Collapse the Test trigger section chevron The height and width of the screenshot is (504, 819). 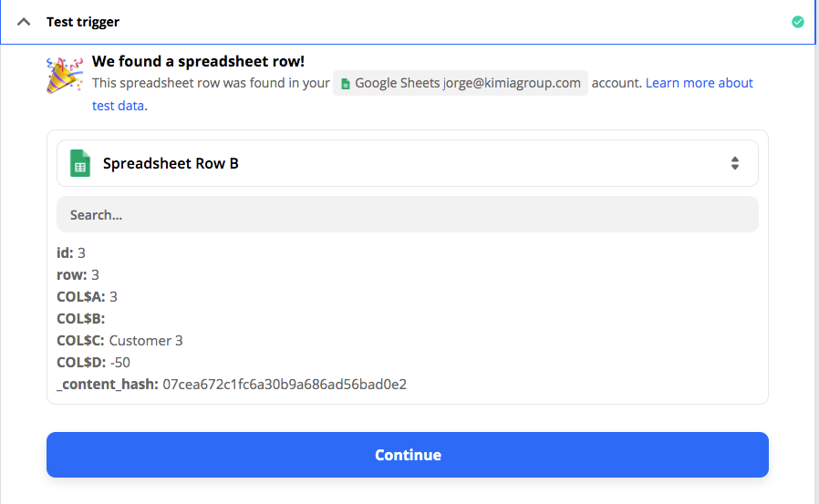(x=24, y=22)
